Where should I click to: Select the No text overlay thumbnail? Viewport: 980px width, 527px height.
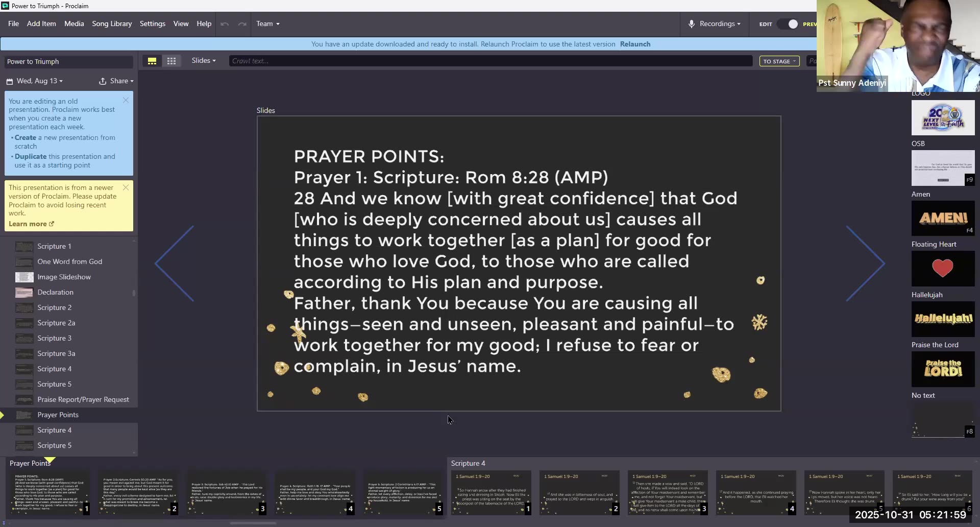tap(943, 420)
